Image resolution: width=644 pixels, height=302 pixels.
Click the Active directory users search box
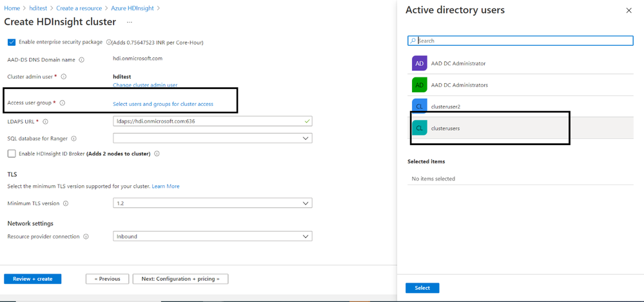(520, 41)
